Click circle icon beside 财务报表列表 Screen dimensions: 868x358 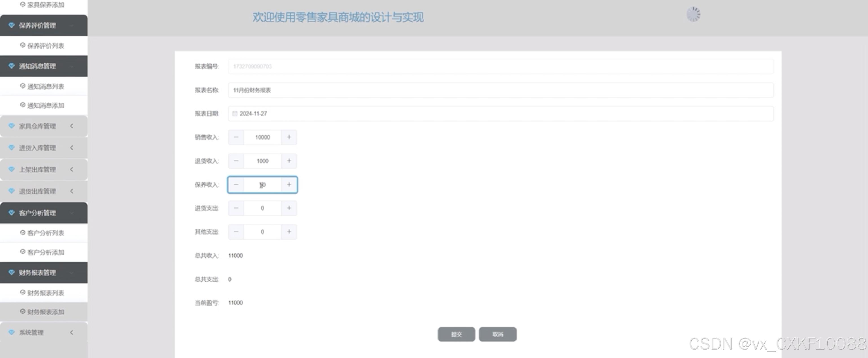23,292
